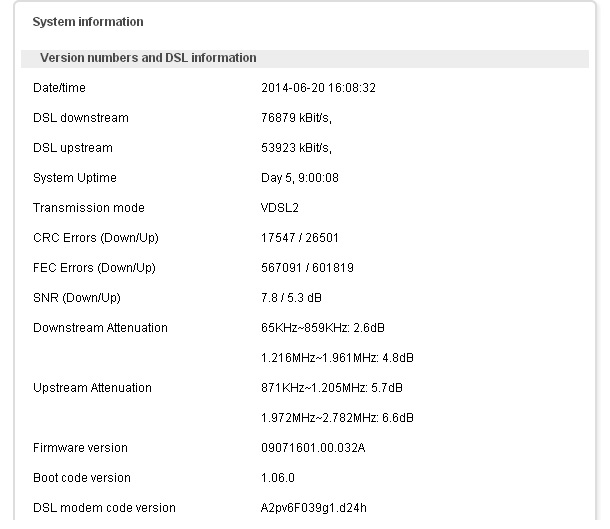The width and height of the screenshot is (610, 529).
Task: Click the DSL downstream label
Action: point(81,118)
